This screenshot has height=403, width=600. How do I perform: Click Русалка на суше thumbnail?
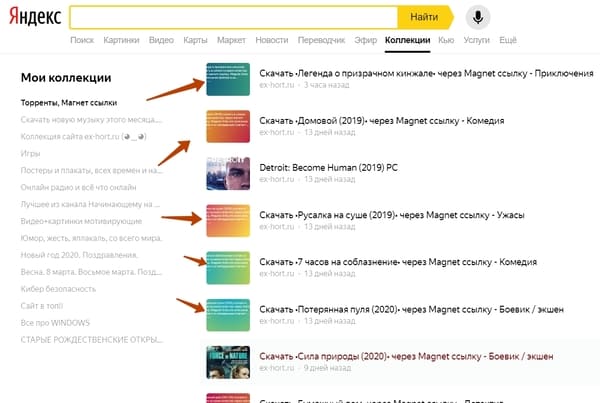[x=228, y=220]
